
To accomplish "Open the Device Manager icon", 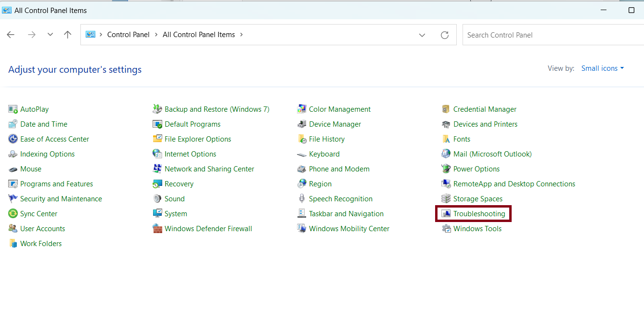I will [x=302, y=124].
